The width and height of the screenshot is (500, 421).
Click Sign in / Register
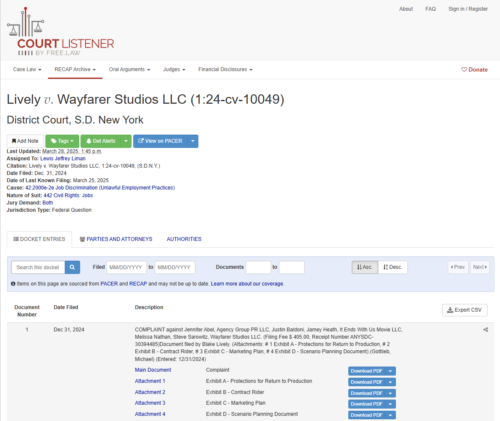468,9
